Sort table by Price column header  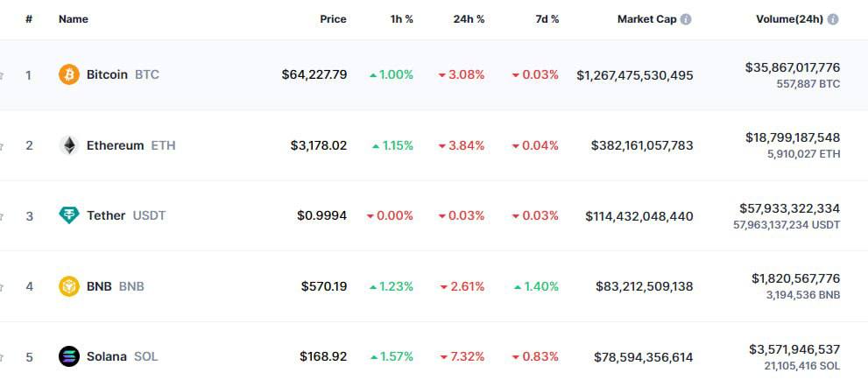click(333, 19)
